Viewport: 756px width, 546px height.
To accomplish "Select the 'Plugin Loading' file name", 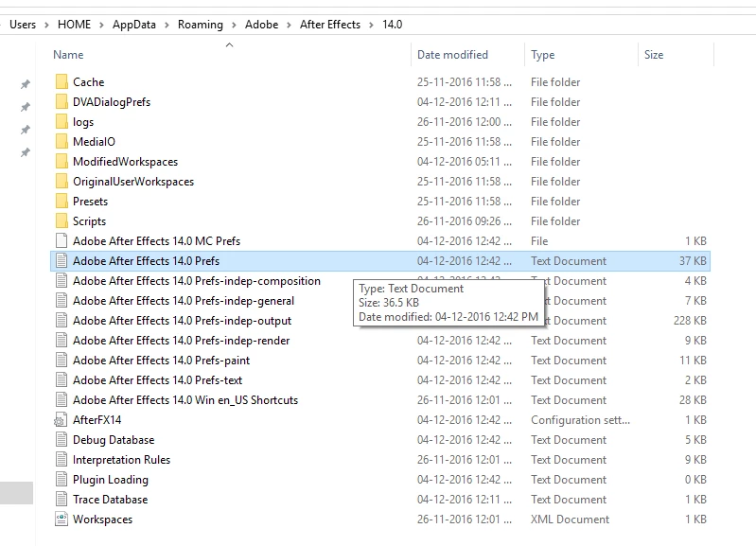I will [x=111, y=480].
